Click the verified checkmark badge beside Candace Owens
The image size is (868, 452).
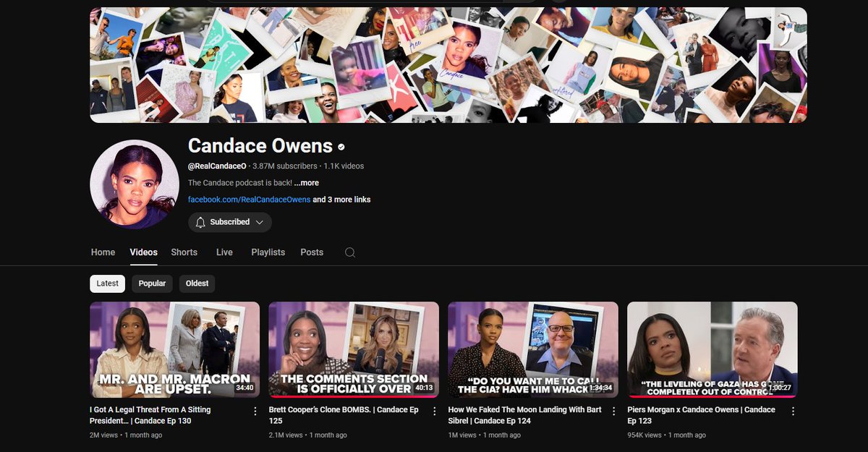tap(341, 147)
